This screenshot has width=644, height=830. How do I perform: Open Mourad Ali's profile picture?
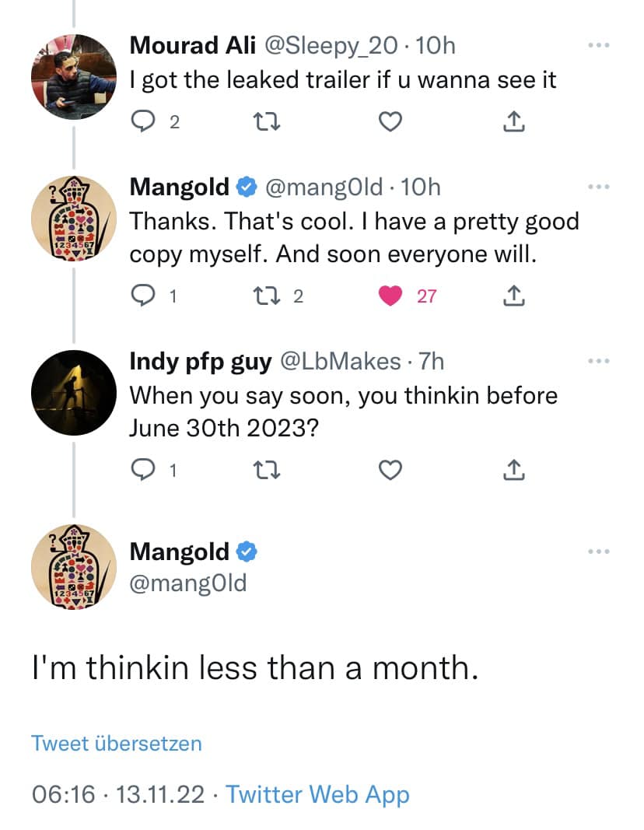[x=73, y=75]
